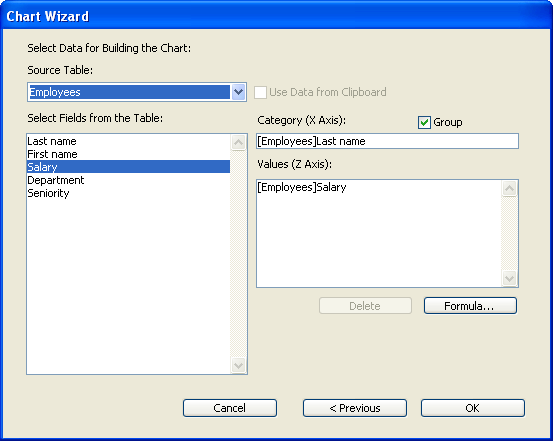The width and height of the screenshot is (553, 441).
Task: Select First name in the fields list
Action: [128, 154]
